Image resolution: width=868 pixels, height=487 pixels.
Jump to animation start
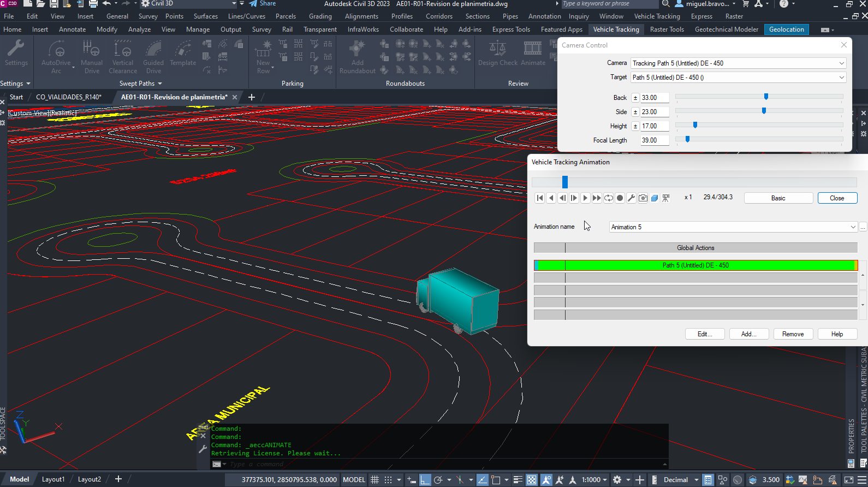(x=540, y=198)
